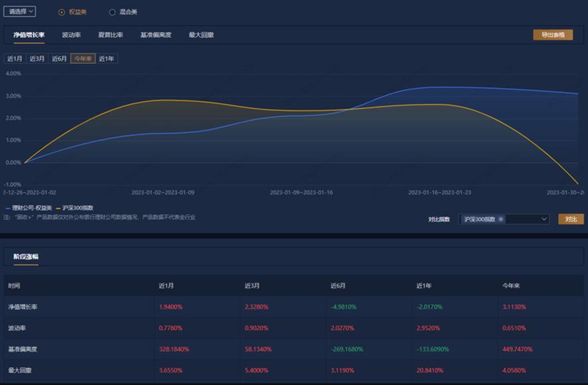This screenshot has height=385, width=588.
Task: Remove the 沪深300指数 tag via its x icon
Action: [x=501, y=219]
